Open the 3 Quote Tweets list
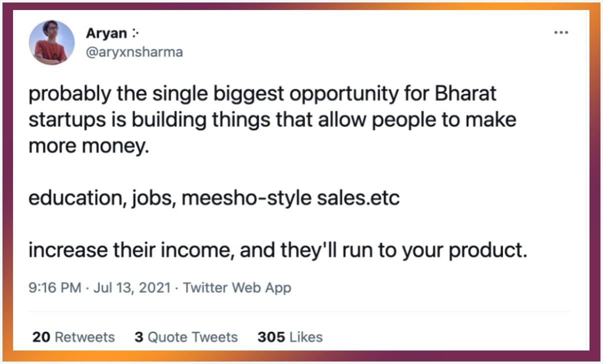The height and width of the screenshot is (364, 603). click(186, 337)
